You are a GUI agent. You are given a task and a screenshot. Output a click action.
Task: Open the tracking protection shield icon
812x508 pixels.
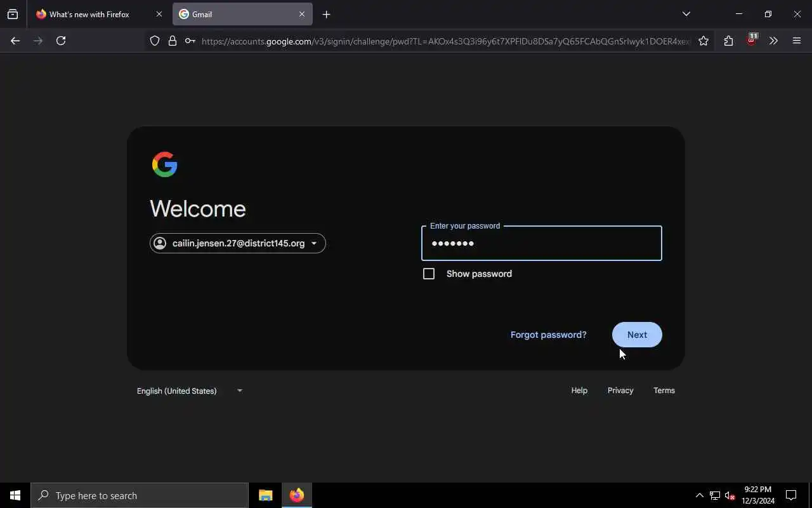(155, 41)
